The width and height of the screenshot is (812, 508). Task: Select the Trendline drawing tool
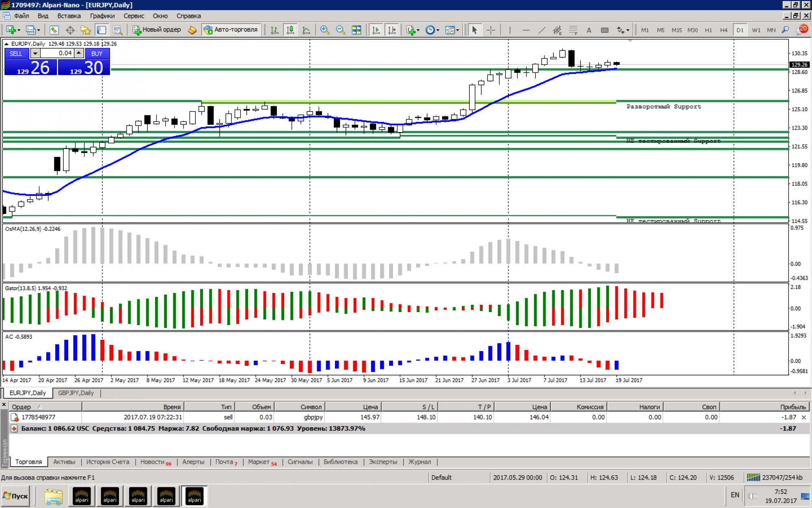pyautogui.click(x=542, y=30)
